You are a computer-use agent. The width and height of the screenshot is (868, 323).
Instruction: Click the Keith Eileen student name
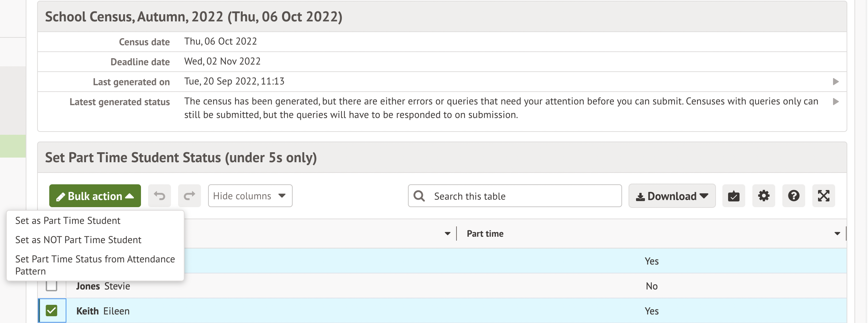coord(103,311)
